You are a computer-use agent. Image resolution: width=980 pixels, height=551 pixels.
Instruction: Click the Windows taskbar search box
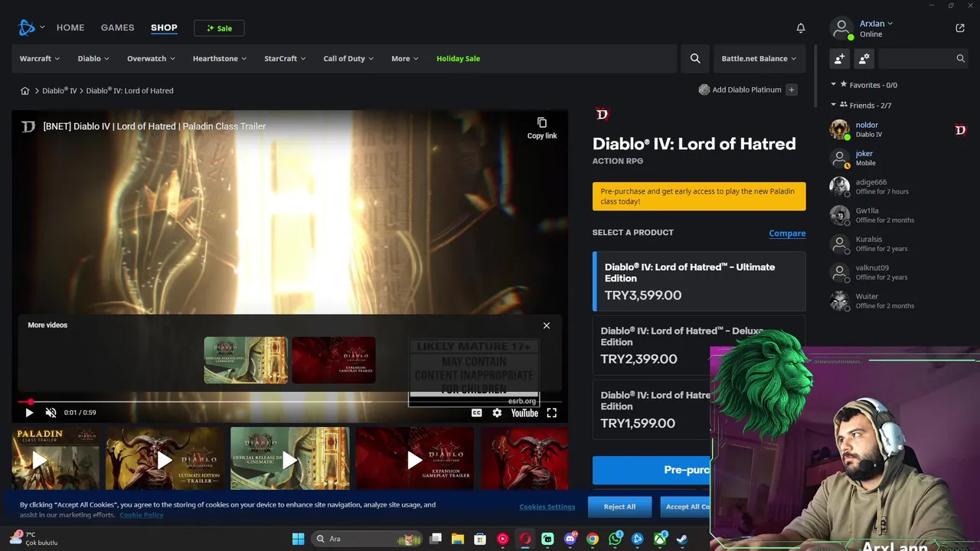(367, 539)
